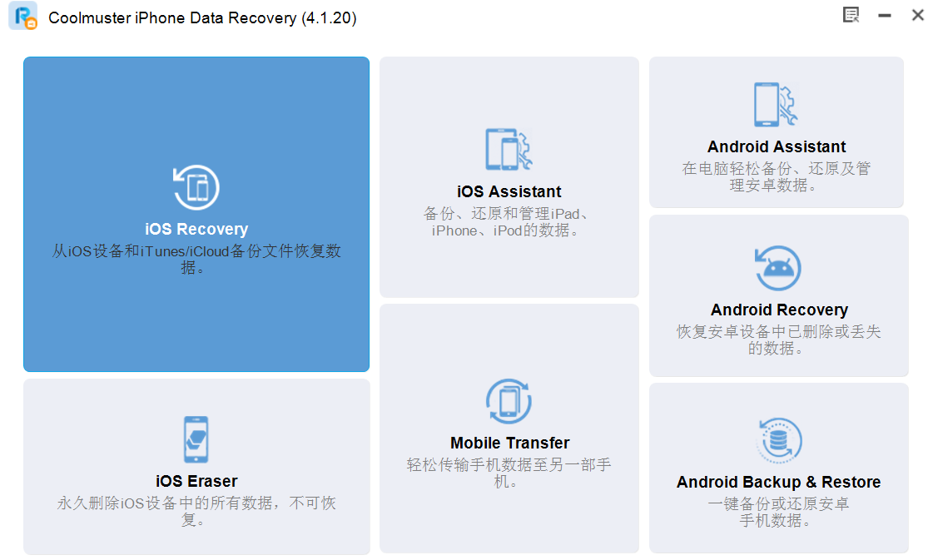Click the Coolmuster app logo in title bar
928x560 pixels.
point(23,16)
